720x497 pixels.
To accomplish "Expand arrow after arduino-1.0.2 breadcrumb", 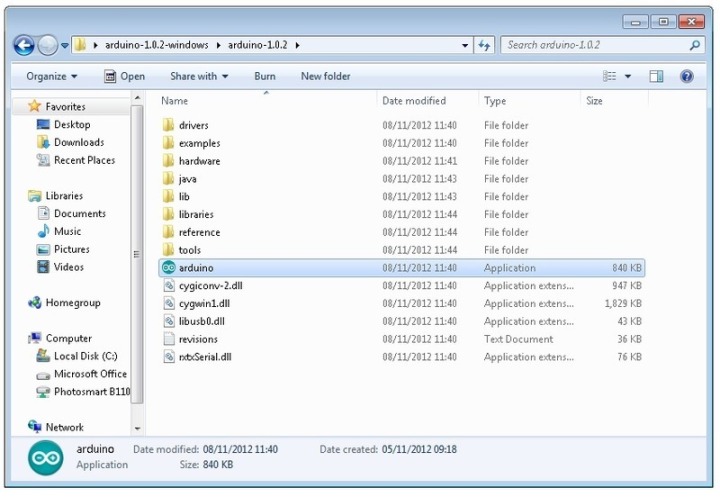I will coord(298,45).
